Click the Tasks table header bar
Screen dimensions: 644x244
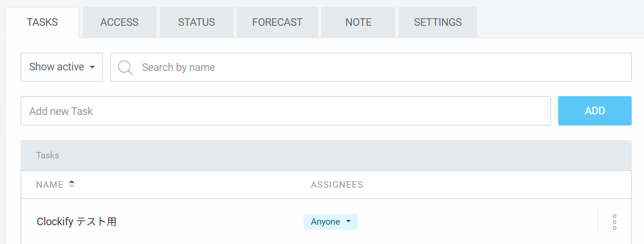click(326, 155)
